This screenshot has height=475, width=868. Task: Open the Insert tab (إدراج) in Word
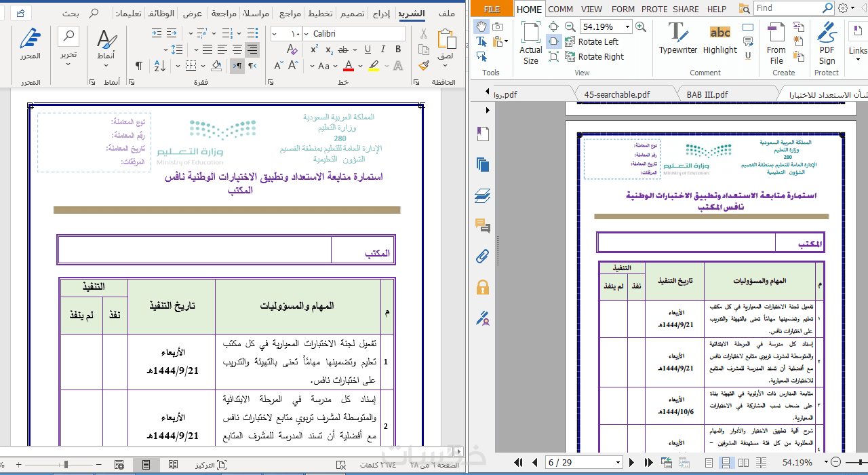pos(382,14)
